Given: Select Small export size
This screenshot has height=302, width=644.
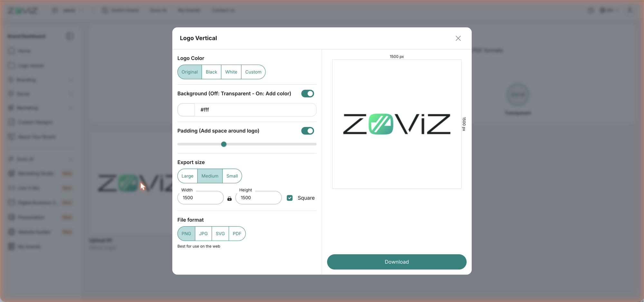Looking at the screenshot, I should click(x=232, y=176).
